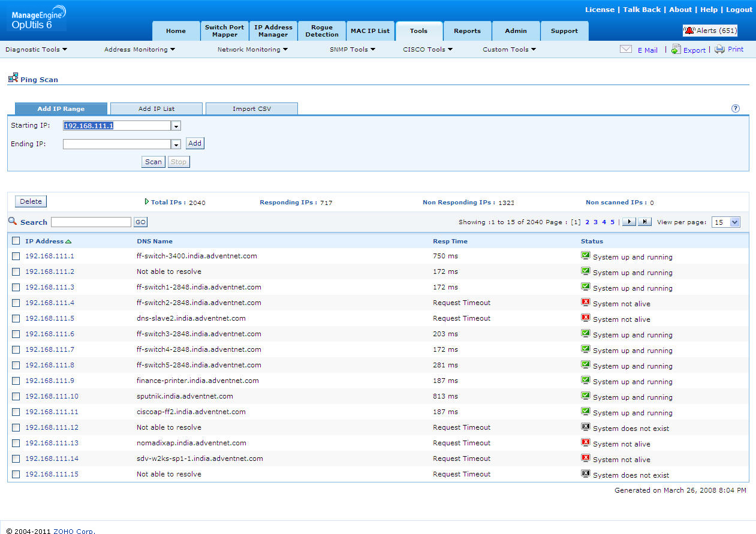
Task: Jump to last page arrow button
Action: coord(644,222)
